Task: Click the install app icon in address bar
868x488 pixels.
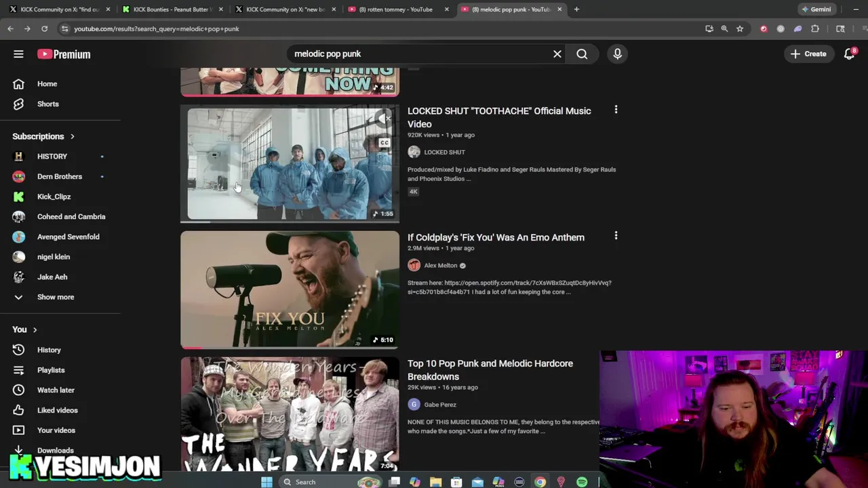Action: coord(709,28)
